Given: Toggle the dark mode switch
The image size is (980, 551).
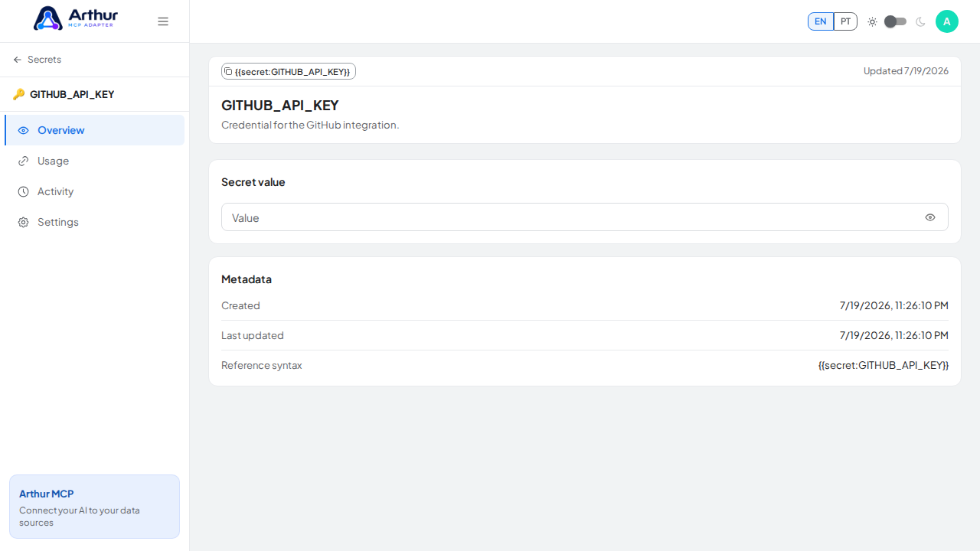Looking at the screenshot, I should pyautogui.click(x=895, y=21).
